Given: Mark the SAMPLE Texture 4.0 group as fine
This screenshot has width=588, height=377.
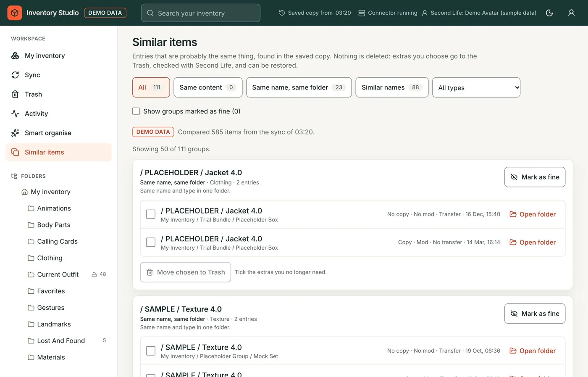Looking at the screenshot, I should [535, 314].
